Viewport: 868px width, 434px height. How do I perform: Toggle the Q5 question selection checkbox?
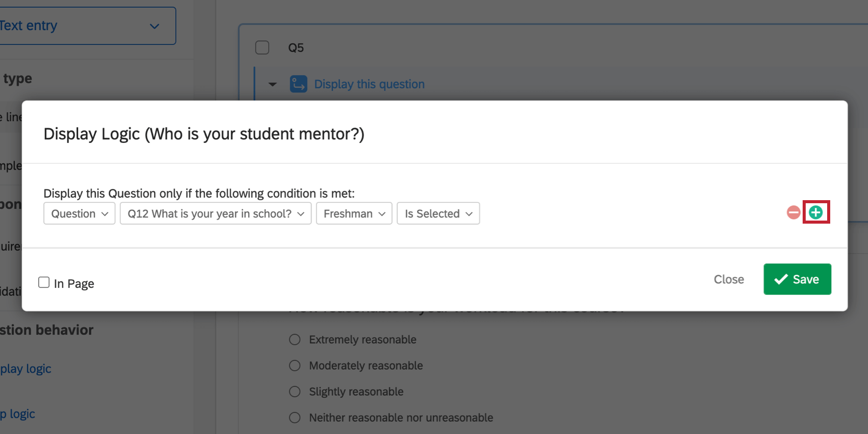pyautogui.click(x=262, y=47)
